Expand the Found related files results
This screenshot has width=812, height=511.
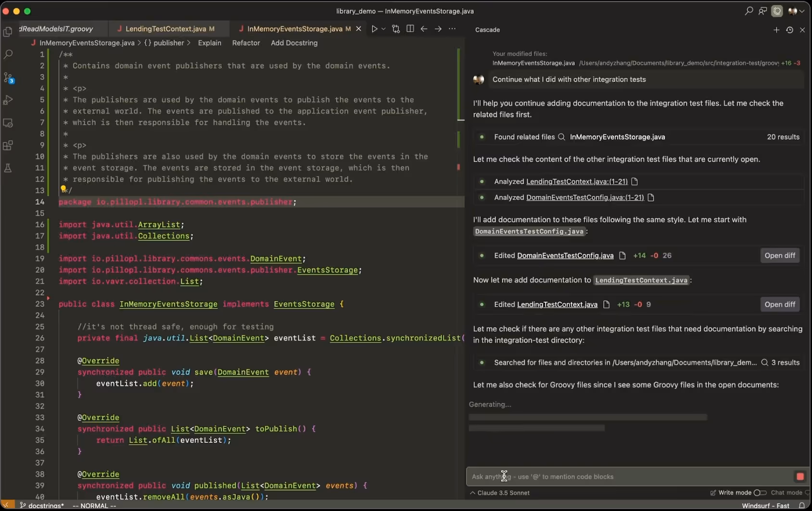[639, 137]
